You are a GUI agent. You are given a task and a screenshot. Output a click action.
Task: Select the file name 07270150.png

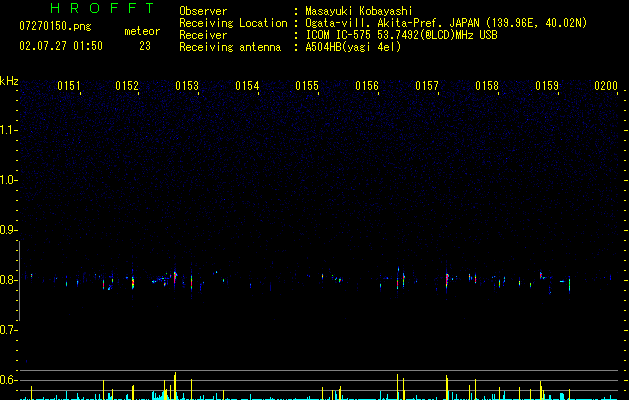tap(55, 27)
